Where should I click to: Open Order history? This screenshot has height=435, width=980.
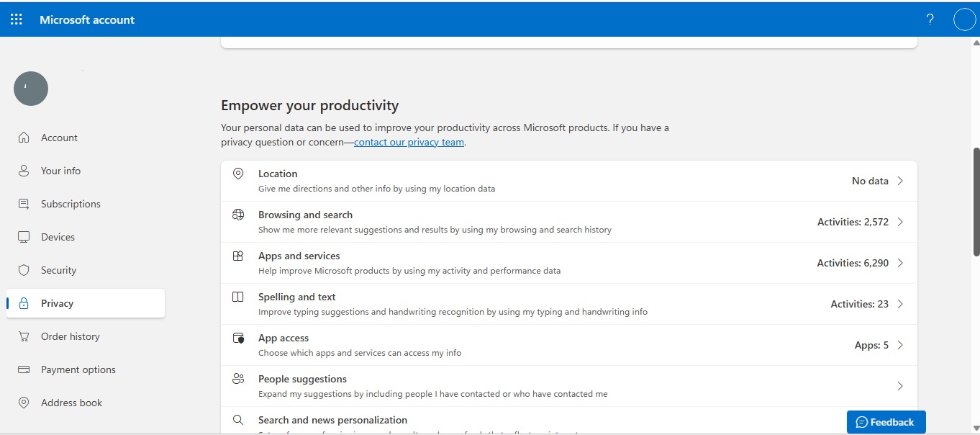[86, 336]
